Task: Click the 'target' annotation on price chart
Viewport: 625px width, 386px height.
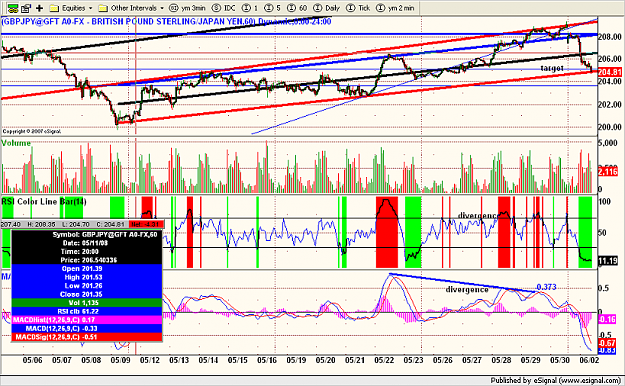Action: 552,68
